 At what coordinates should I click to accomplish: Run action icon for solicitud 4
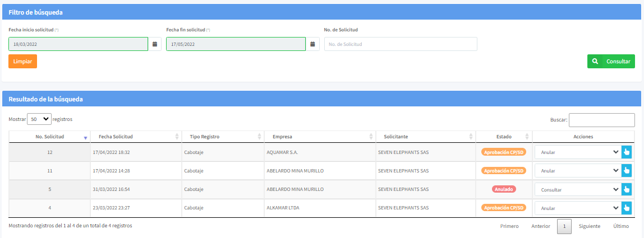coord(627,208)
